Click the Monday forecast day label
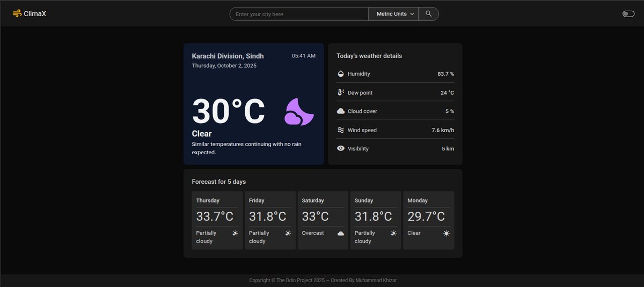Screen dimensions: 644x287 pyautogui.click(x=418, y=200)
